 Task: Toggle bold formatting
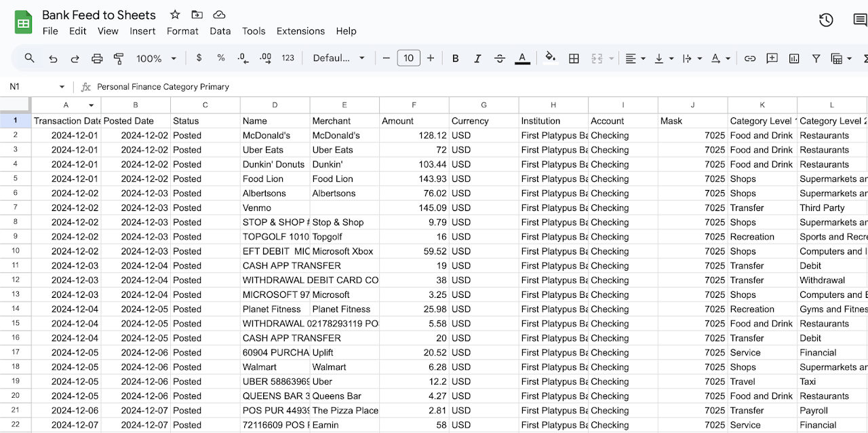pyautogui.click(x=456, y=58)
